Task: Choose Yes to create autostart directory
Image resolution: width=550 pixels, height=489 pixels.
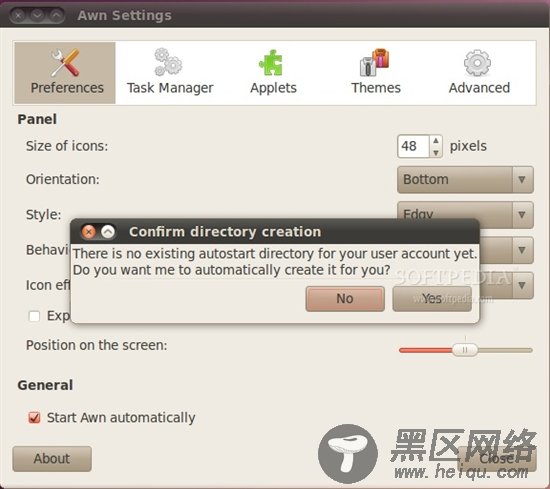Action: pos(432,299)
